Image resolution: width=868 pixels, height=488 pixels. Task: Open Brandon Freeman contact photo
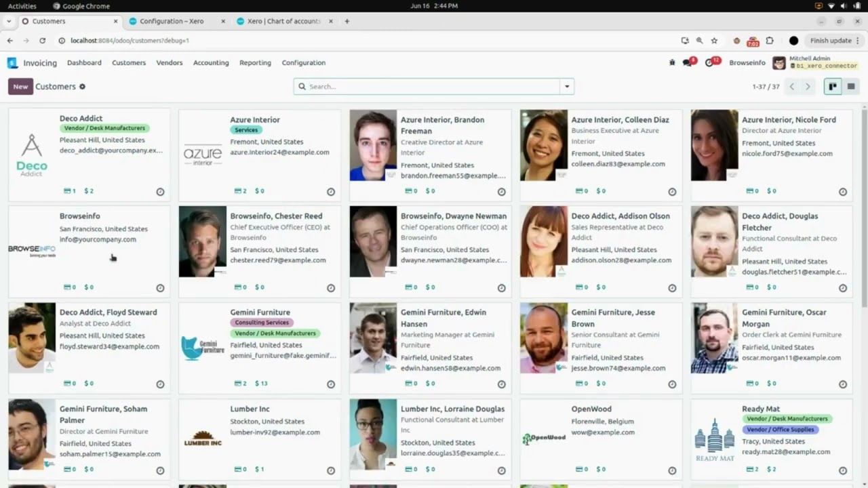(x=373, y=145)
